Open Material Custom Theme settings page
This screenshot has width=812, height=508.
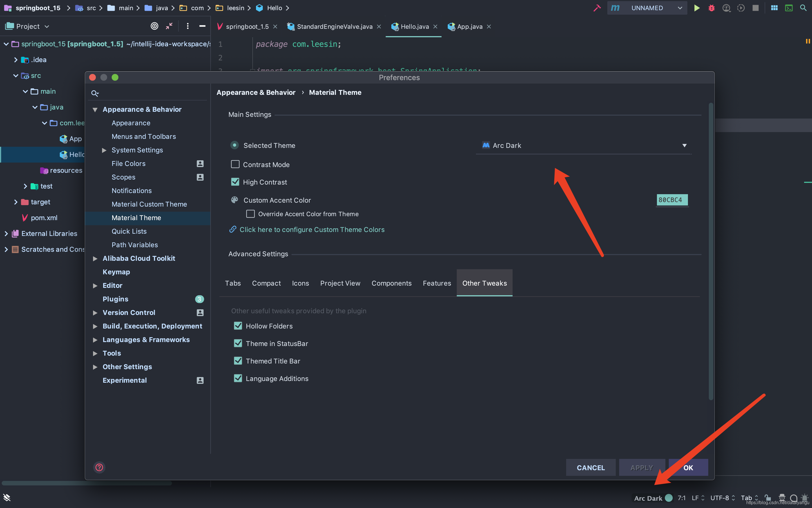click(149, 204)
